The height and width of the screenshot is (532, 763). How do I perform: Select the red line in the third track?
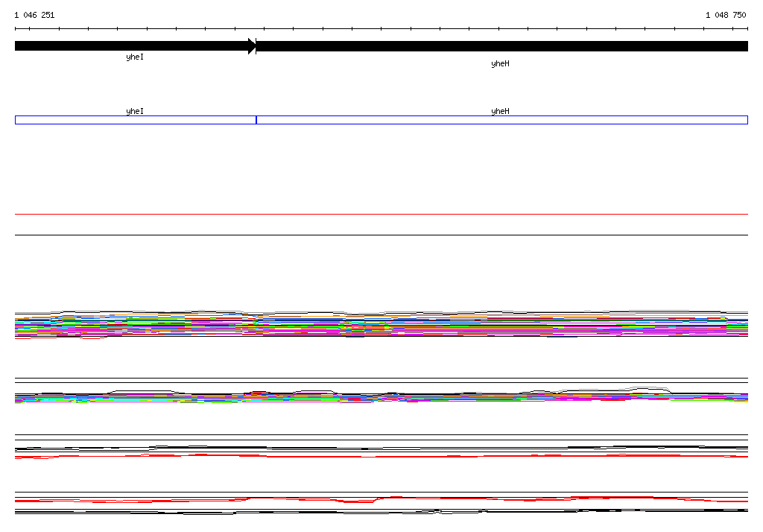coord(381,455)
